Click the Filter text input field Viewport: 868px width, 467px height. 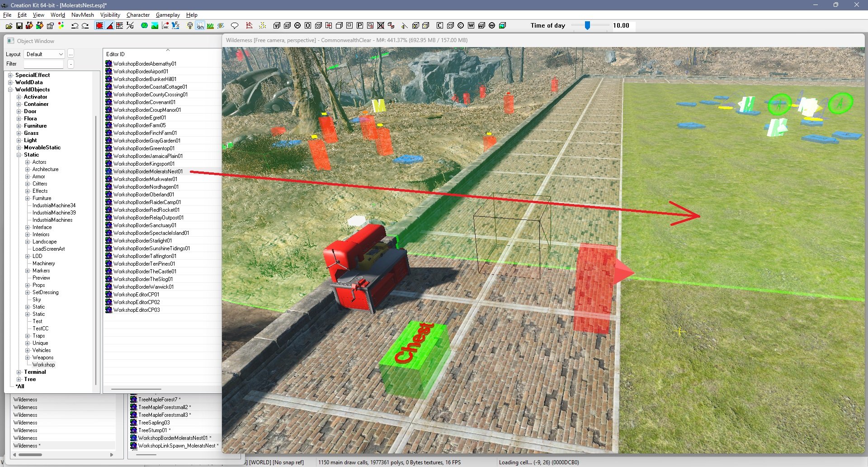tap(43, 64)
